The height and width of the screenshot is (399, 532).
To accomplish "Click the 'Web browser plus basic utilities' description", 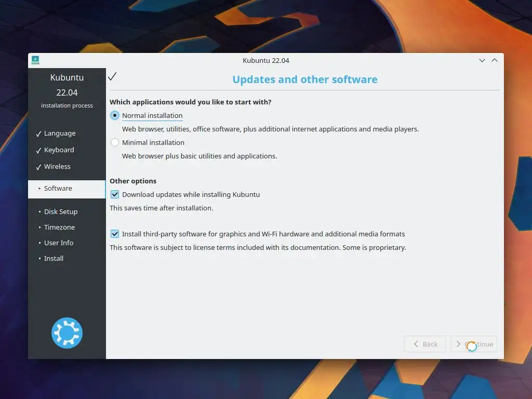I will coord(199,156).
